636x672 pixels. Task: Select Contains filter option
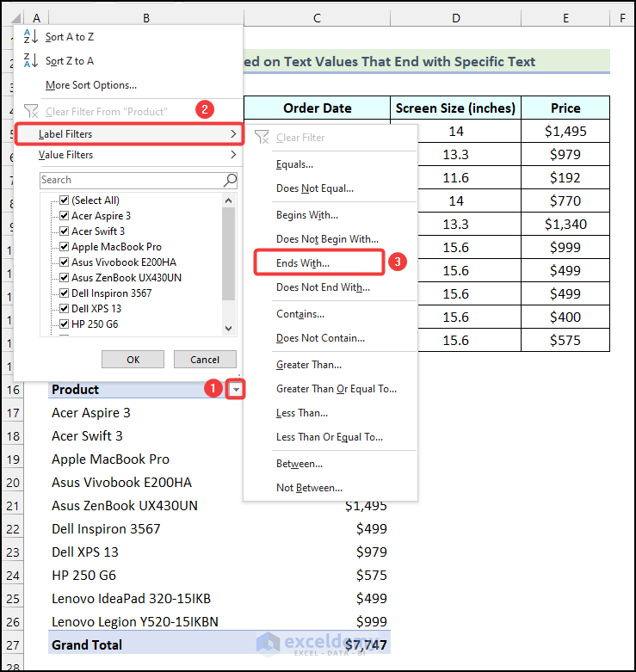pos(330,314)
